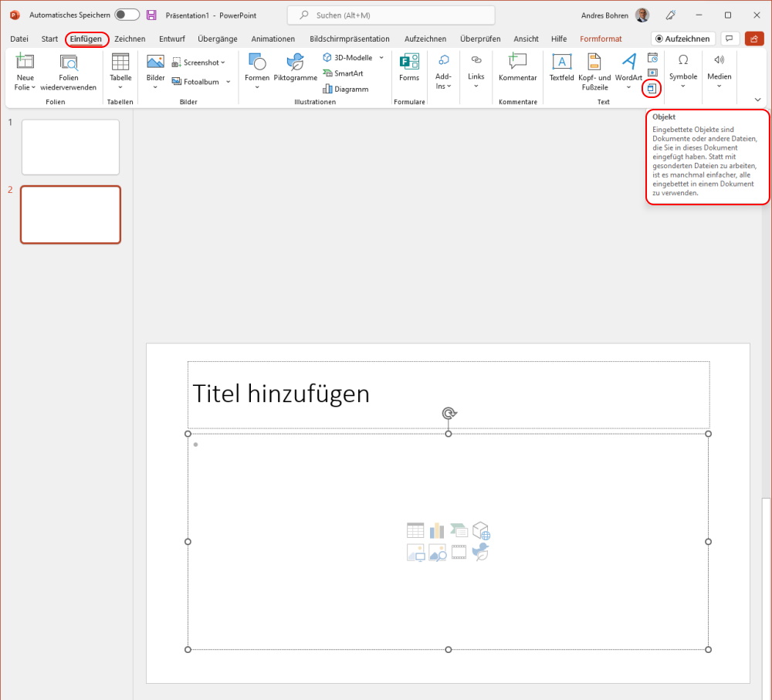Switch to the Formformat tab
This screenshot has width=772, height=700.
pyautogui.click(x=601, y=39)
